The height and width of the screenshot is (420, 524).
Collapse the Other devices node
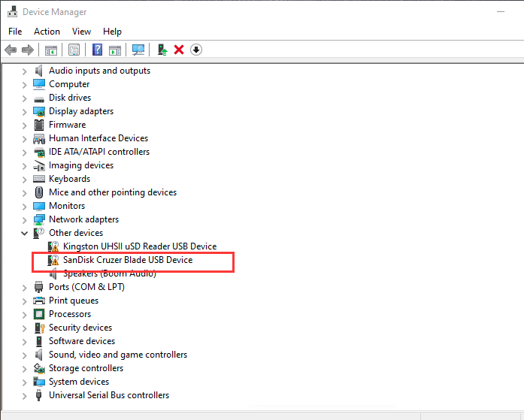(24, 233)
